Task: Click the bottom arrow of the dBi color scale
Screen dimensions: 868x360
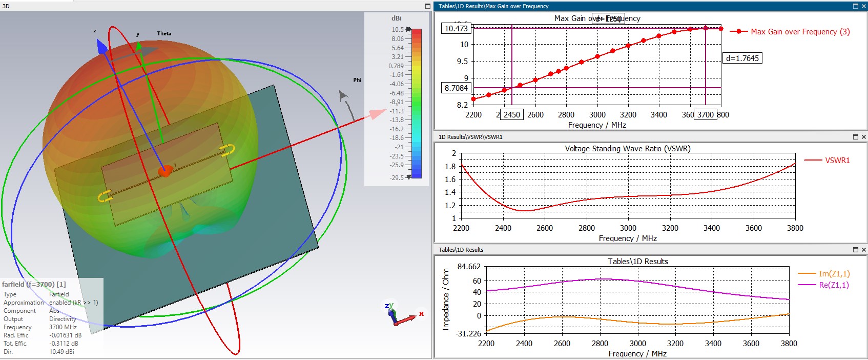Action: point(408,177)
